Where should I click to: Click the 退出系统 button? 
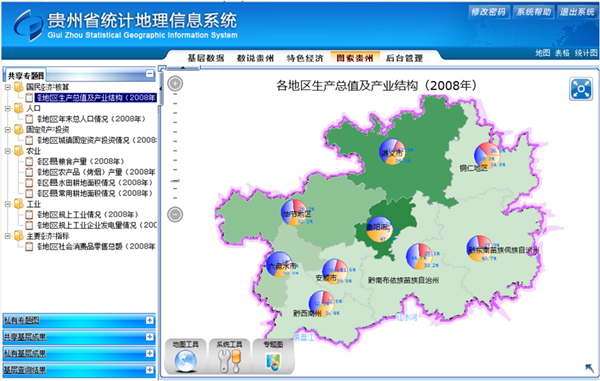pyautogui.click(x=577, y=12)
